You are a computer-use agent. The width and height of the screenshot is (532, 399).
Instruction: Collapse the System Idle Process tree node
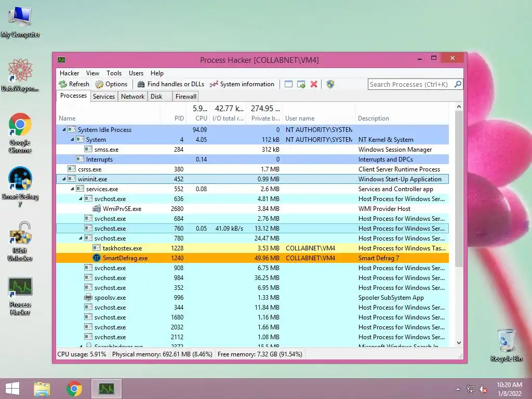64,129
